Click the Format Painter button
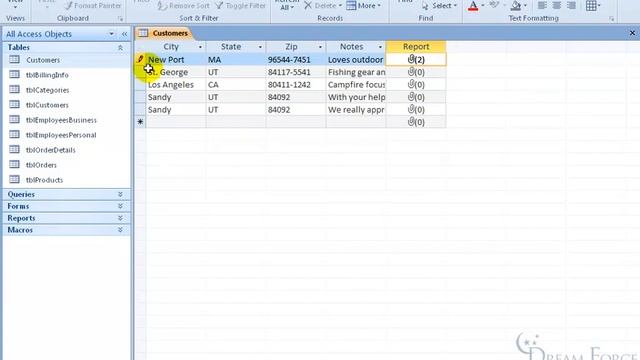This screenshot has height=360, width=640. click(93, 6)
